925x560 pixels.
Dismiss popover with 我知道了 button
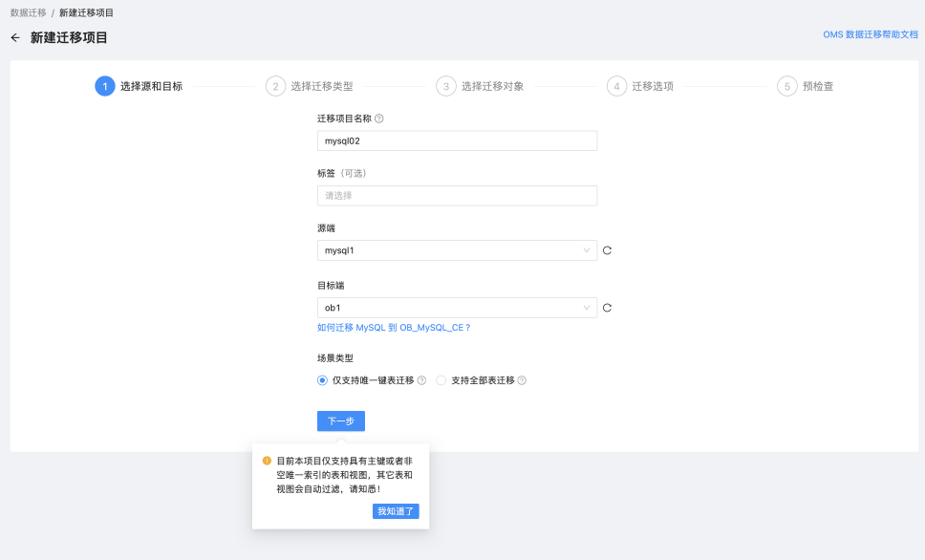click(x=396, y=511)
